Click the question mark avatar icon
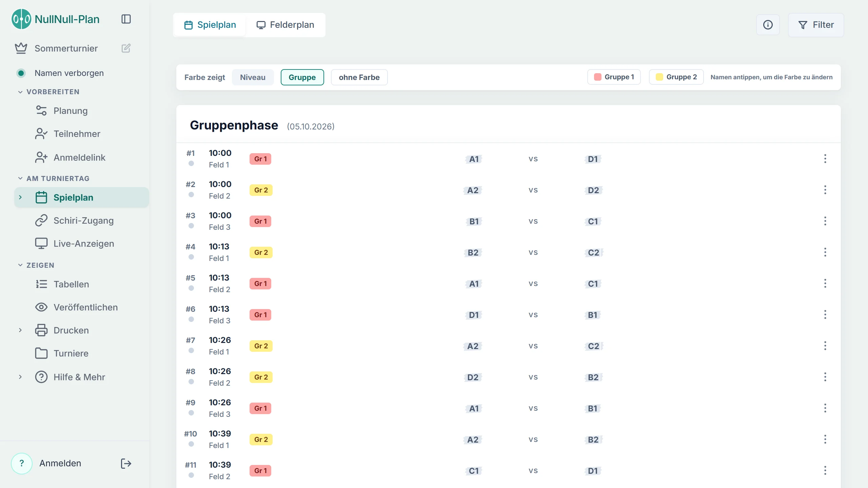The height and width of the screenshot is (488, 868). point(22,463)
